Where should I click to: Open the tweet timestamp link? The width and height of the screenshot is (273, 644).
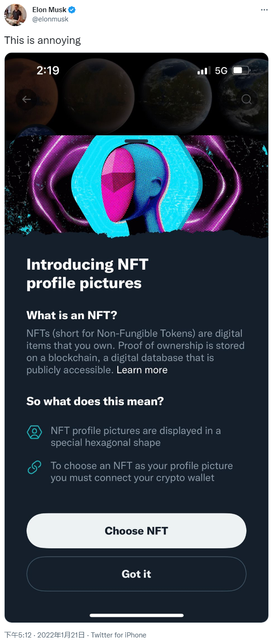tap(45, 635)
